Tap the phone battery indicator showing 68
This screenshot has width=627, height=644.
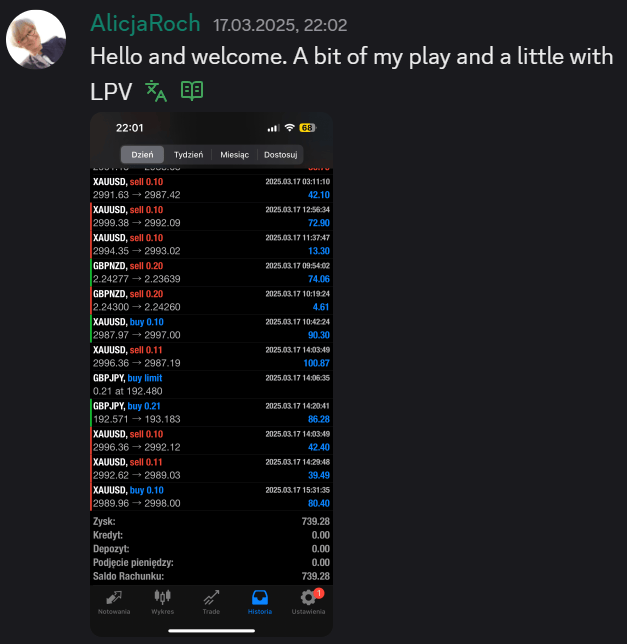coord(307,128)
